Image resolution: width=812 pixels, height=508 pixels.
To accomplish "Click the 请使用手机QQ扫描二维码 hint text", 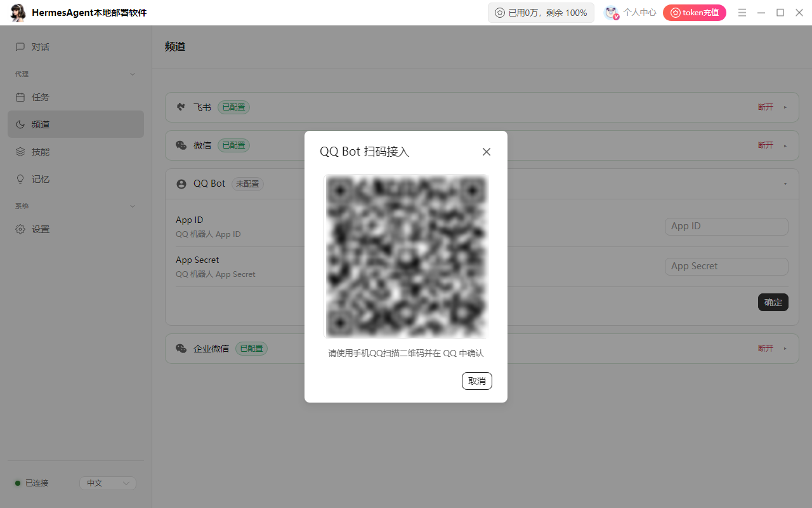I will coord(406,354).
